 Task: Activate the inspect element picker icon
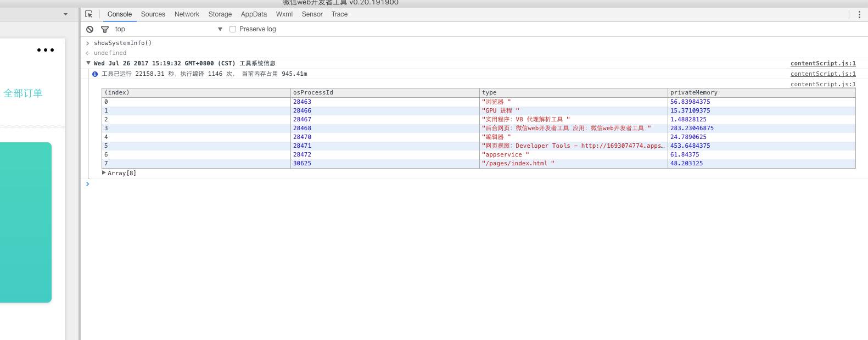point(88,14)
